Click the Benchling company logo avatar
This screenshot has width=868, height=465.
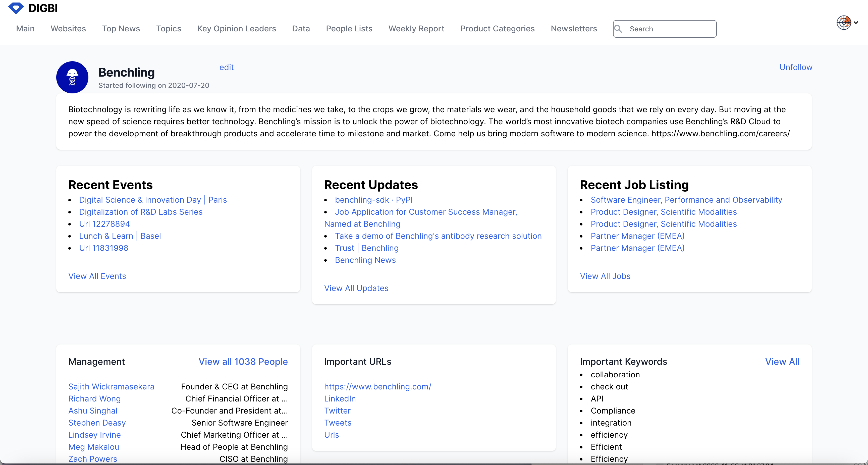click(x=72, y=77)
